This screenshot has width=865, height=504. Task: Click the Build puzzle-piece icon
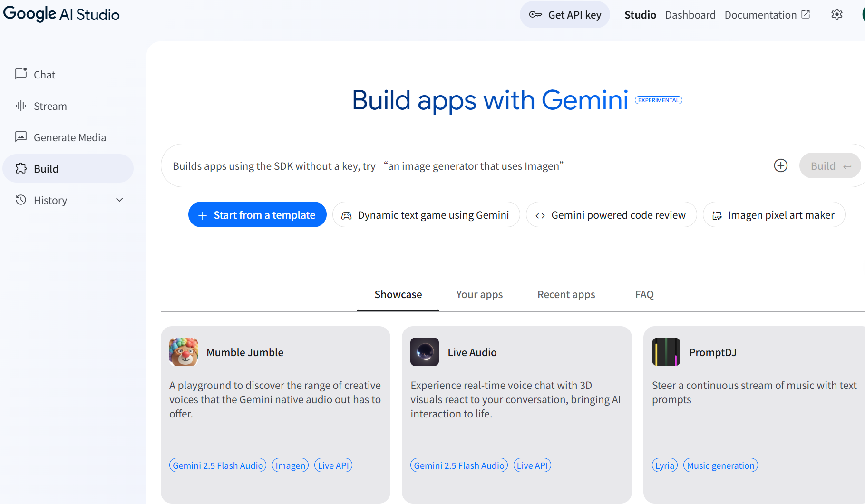21,168
